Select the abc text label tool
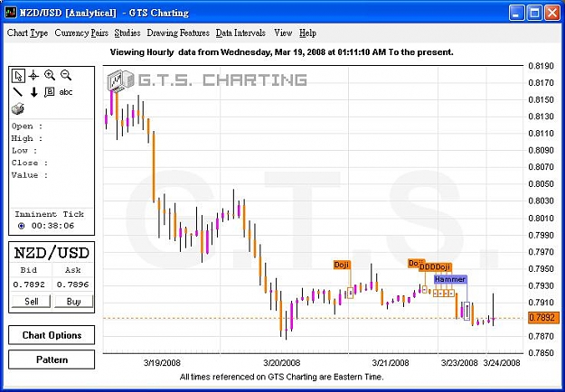The width and height of the screenshot is (565, 392). pos(66,92)
